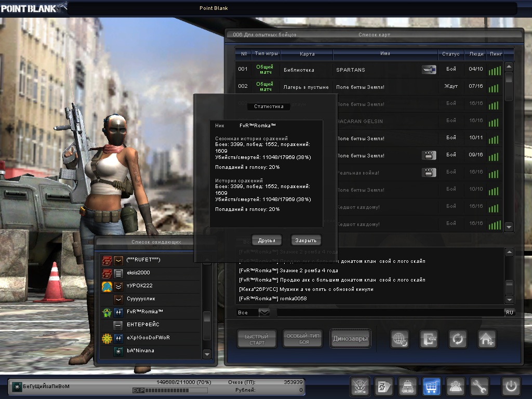Click ping bars for room 001

click(x=495, y=71)
